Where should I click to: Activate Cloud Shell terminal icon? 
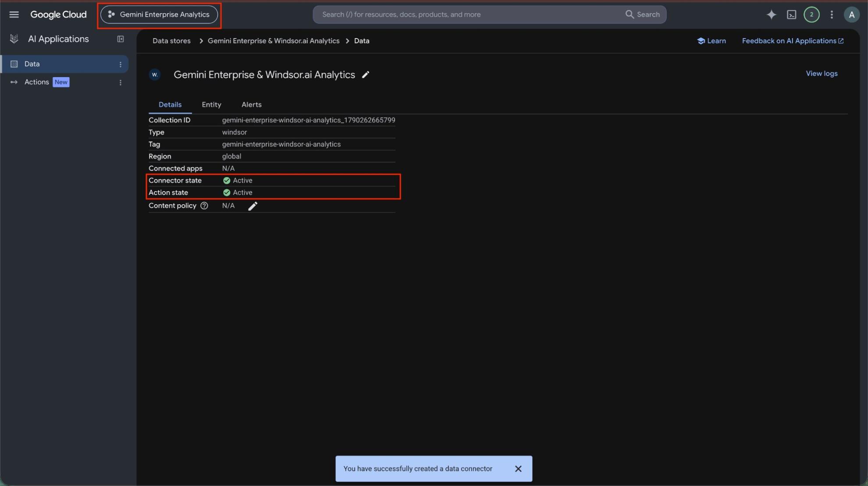point(791,14)
